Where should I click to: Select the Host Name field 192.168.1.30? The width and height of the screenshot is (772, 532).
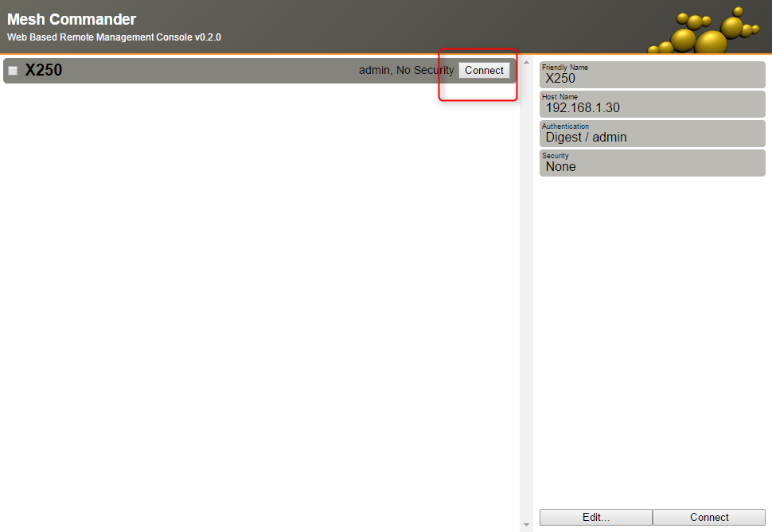pos(652,104)
